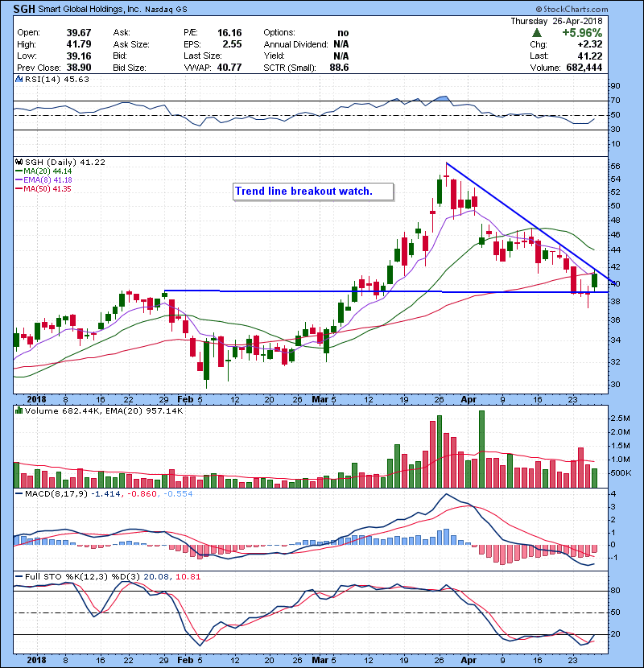
Task: Click the RSI 70 level axis label
Action: pos(615,101)
